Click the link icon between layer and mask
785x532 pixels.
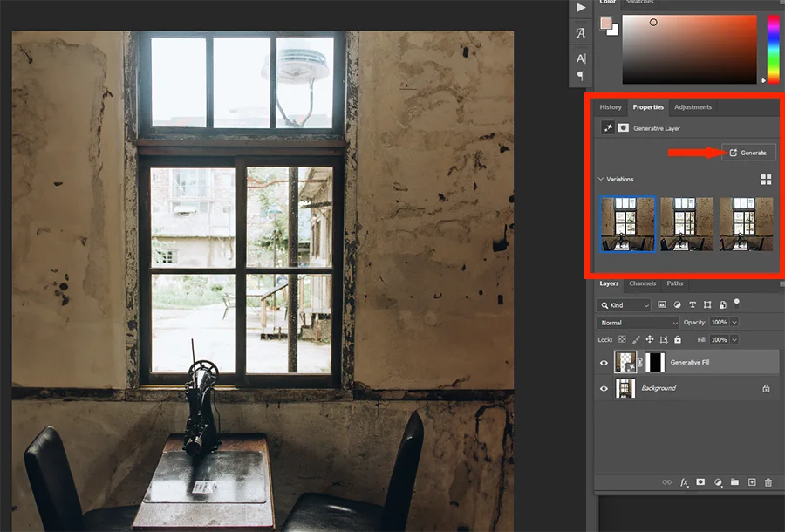pos(640,362)
